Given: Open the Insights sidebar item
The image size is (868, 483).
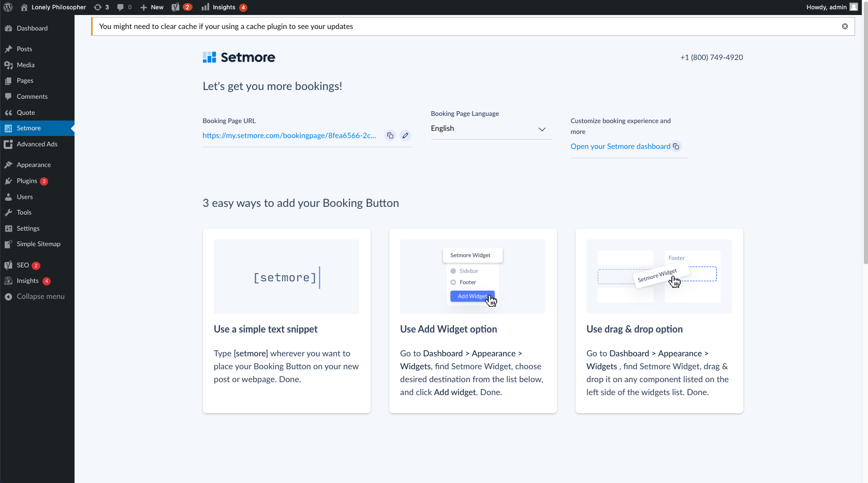Looking at the screenshot, I should coord(37,281).
